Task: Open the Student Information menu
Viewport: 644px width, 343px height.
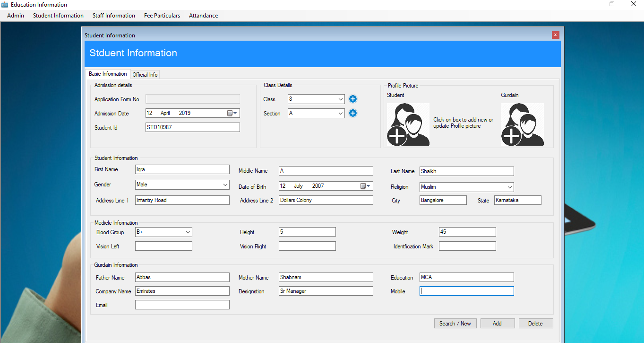Action: click(x=58, y=16)
